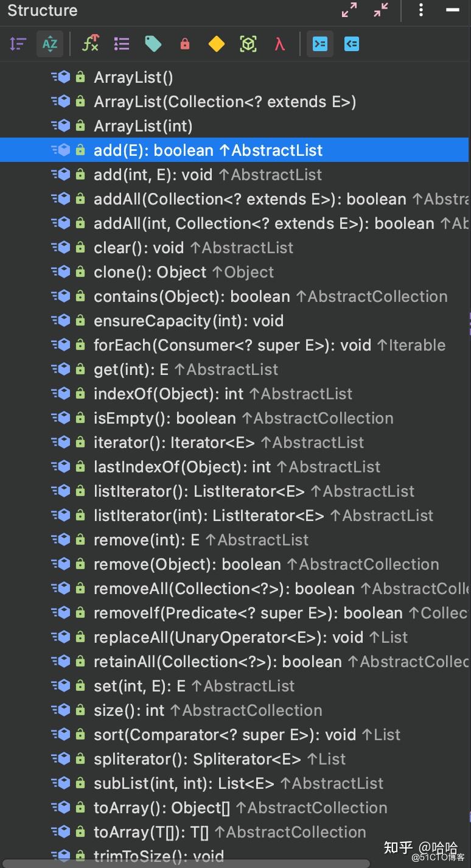The height and width of the screenshot is (868, 471).
Task: Click the yellow diamond Show Inherited icon
Action: 217,44
